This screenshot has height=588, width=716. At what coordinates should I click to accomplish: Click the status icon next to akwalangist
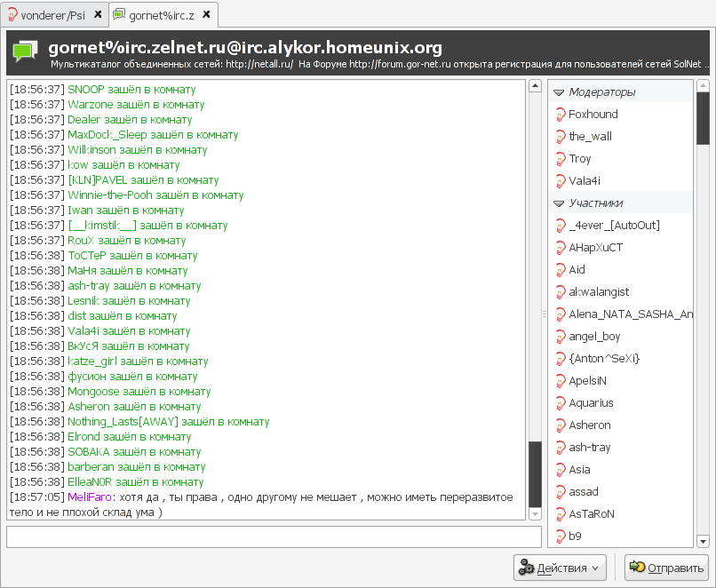(560, 292)
